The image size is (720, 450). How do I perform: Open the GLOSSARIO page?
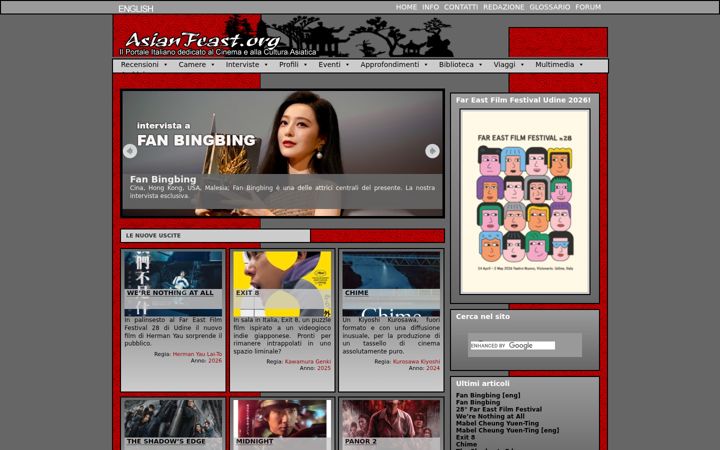click(x=550, y=7)
